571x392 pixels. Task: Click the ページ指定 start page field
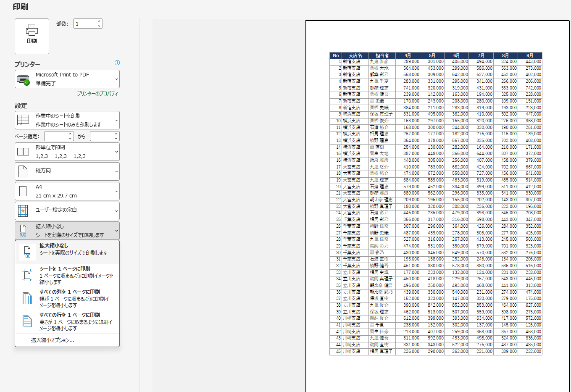(56, 136)
